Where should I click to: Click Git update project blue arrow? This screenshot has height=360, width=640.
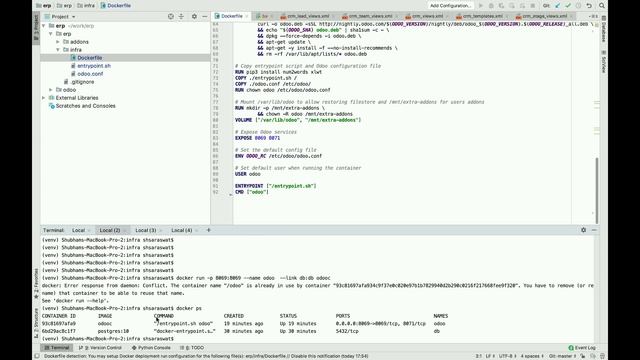tap(558, 6)
